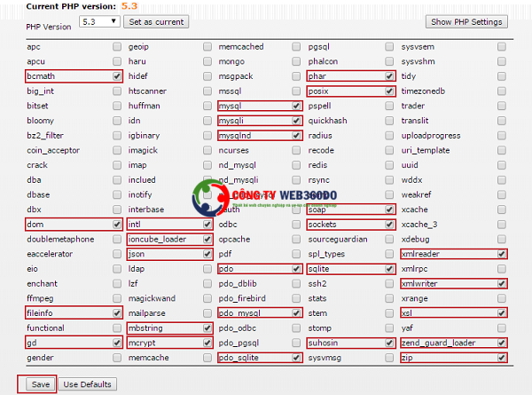Viewport: 532px width, 395px height.
Task: Enable the xdebug extension checkbox
Action: pyautogui.click(x=502, y=239)
